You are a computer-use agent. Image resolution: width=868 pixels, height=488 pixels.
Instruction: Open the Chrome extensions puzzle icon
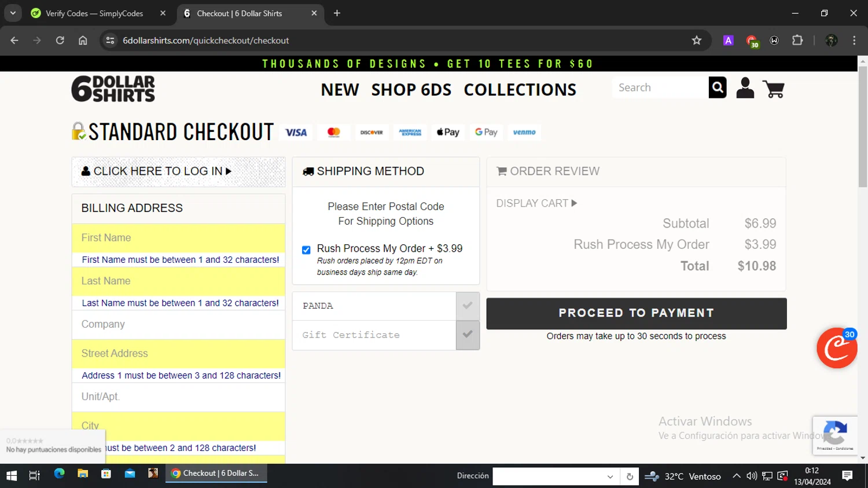pyautogui.click(x=797, y=41)
